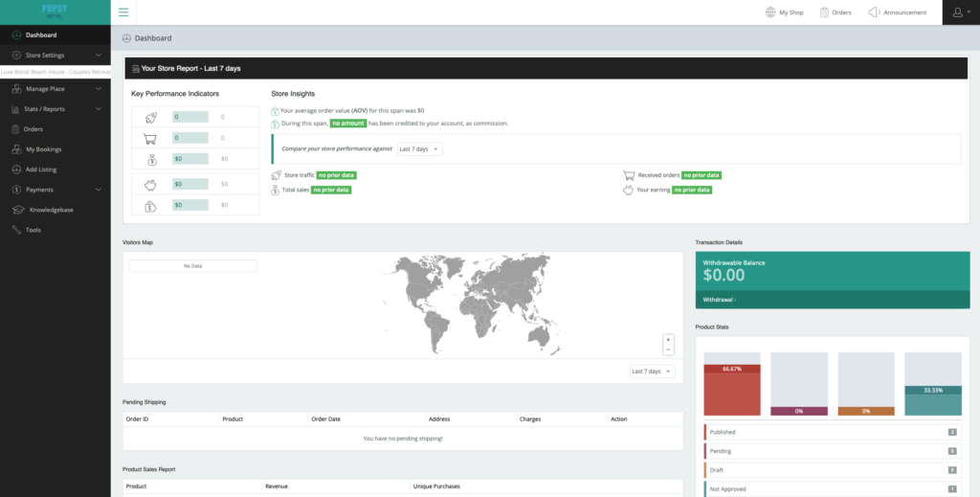The height and width of the screenshot is (497, 980).
Task: Click the Knowledgebase graduation cap icon
Action: click(14, 210)
